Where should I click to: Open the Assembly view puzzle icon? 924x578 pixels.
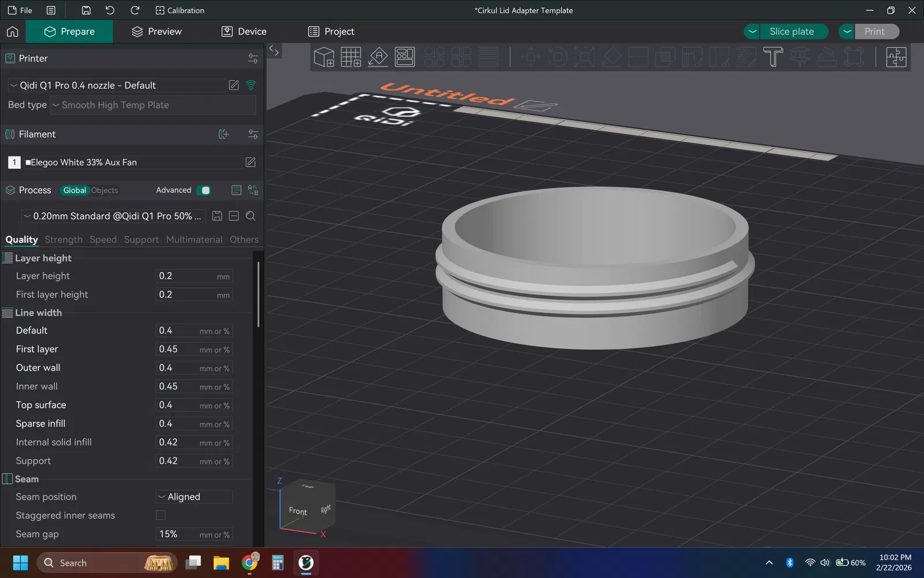point(896,57)
